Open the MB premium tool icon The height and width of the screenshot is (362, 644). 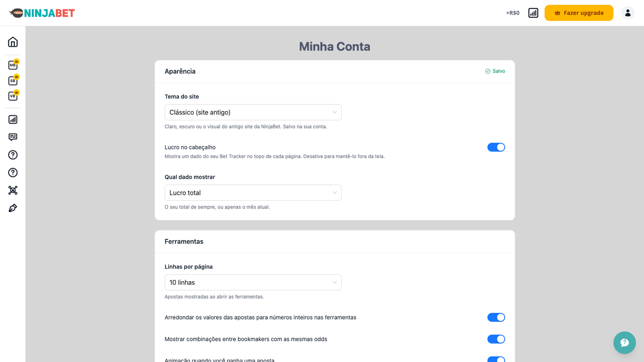[13, 65]
